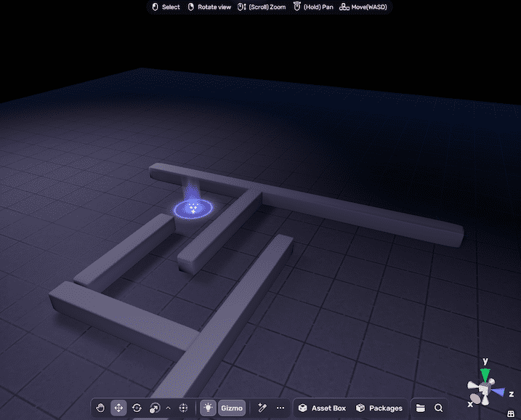
Task: Open the Asset Box
Action: tap(322, 408)
